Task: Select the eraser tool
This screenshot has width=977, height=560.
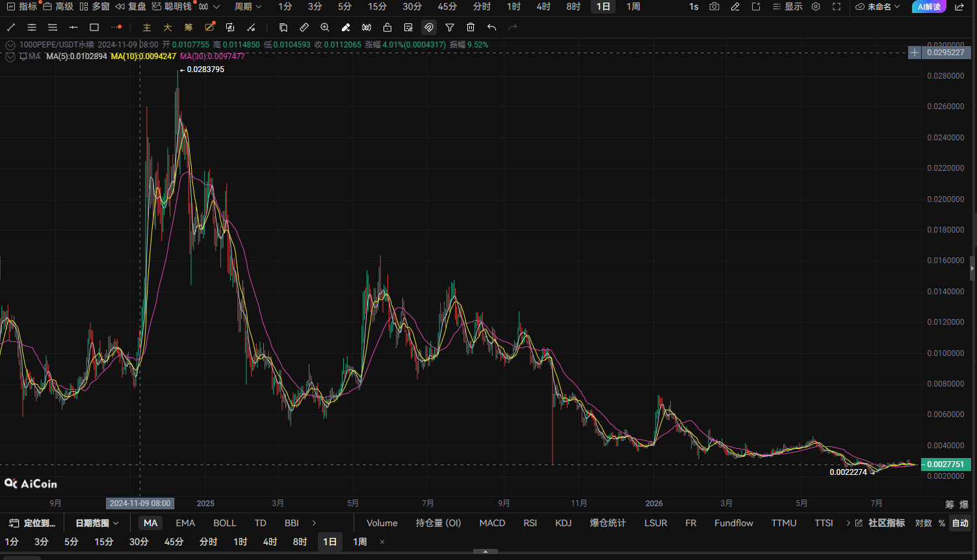Action: [x=346, y=27]
